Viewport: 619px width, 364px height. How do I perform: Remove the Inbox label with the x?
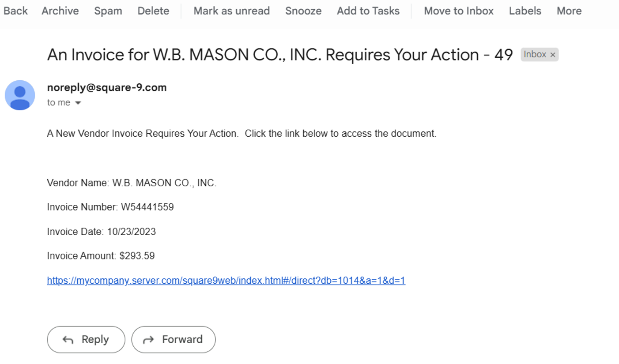[552, 55]
